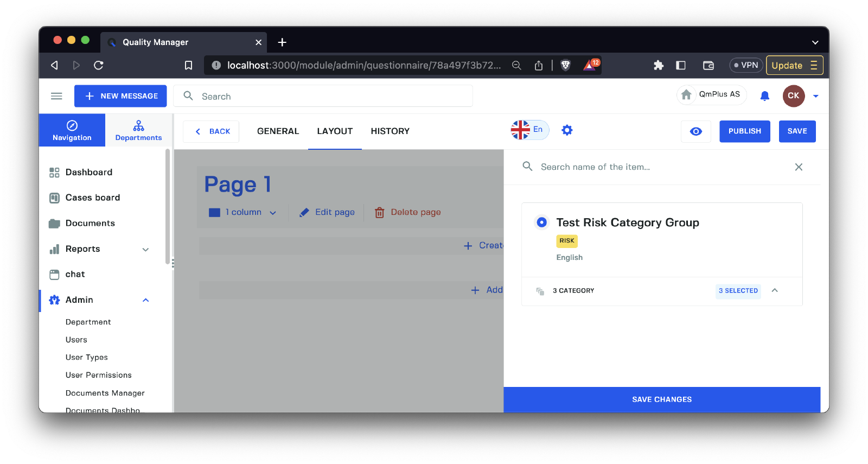Open the layout settings gear icon
Image resolution: width=868 pixels, height=464 pixels.
point(567,130)
